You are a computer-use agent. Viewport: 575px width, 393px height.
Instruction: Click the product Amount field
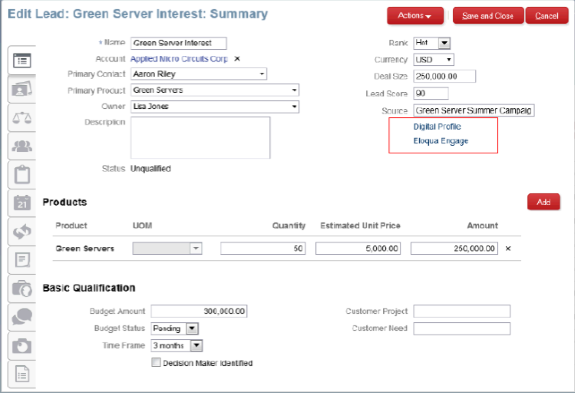pyautogui.click(x=454, y=248)
